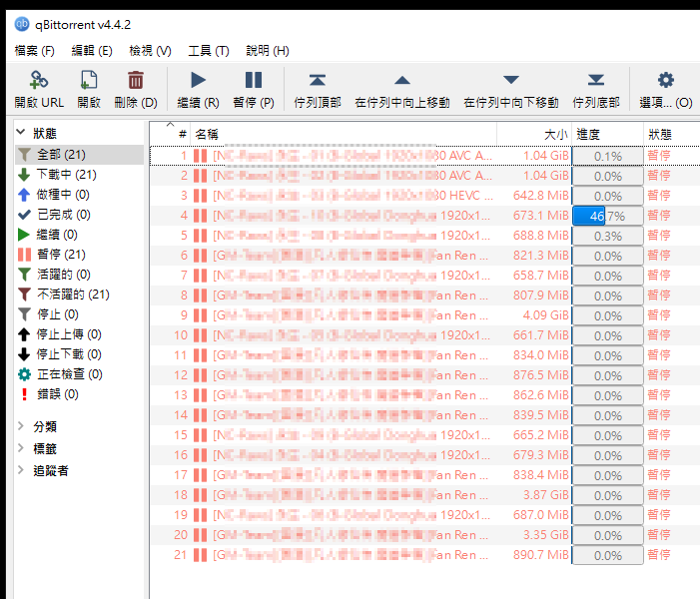Screen dimensions: 700x599
Task: Select the 4.09 GiB size cell
Action: pyautogui.click(x=546, y=315)
